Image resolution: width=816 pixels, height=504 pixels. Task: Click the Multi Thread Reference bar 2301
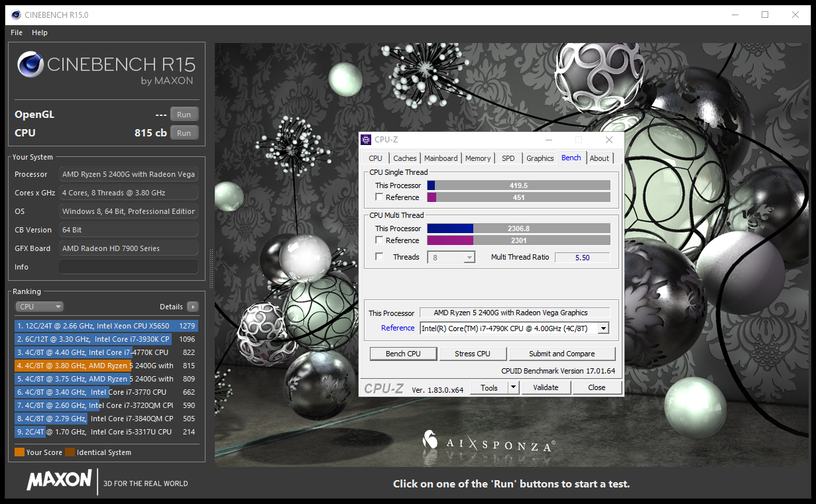(518, 240)
